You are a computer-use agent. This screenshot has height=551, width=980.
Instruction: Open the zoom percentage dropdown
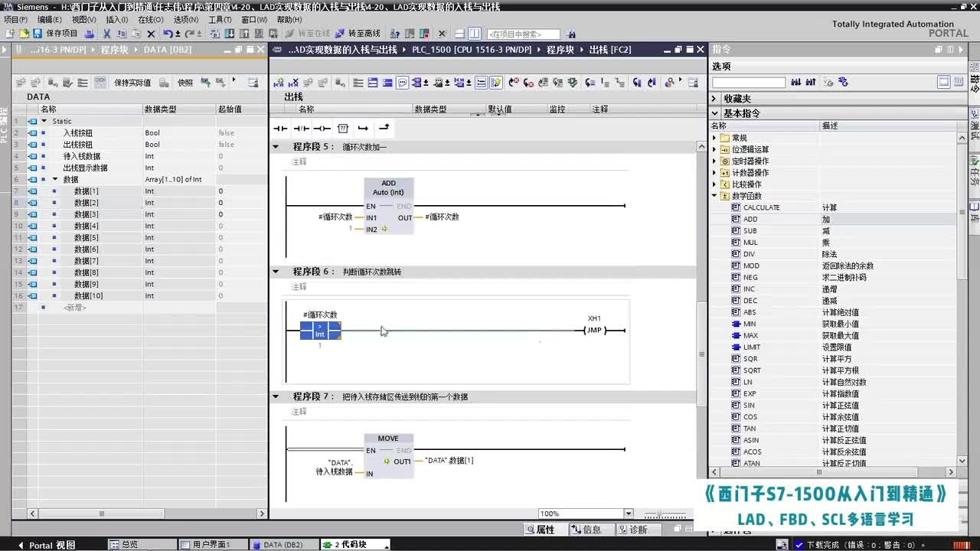pos(629,514)
